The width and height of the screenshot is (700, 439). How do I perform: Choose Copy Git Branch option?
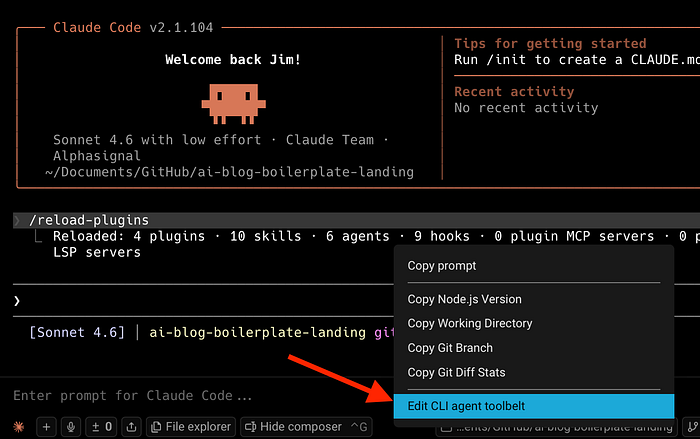point(533,348)
